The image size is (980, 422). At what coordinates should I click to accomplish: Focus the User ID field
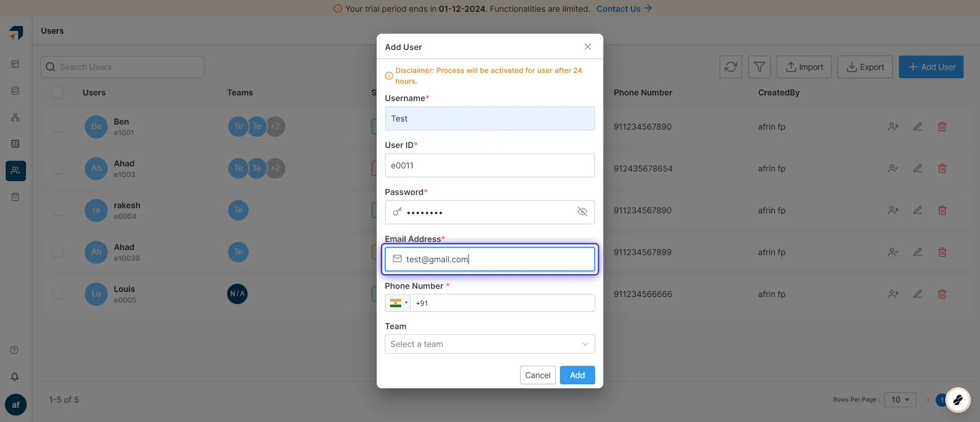[490, 165]
